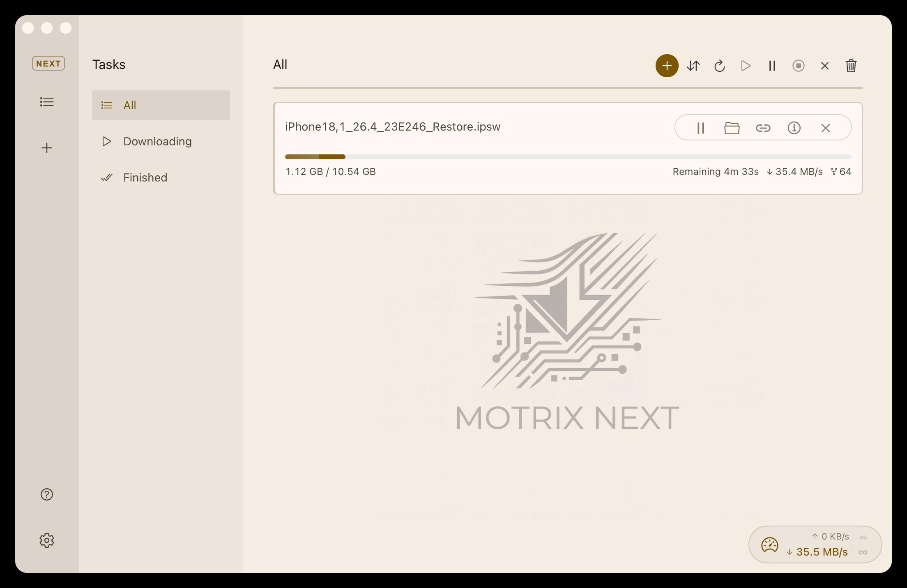Refresh the task list
907x588 pixels.
(x=719, y=66)
